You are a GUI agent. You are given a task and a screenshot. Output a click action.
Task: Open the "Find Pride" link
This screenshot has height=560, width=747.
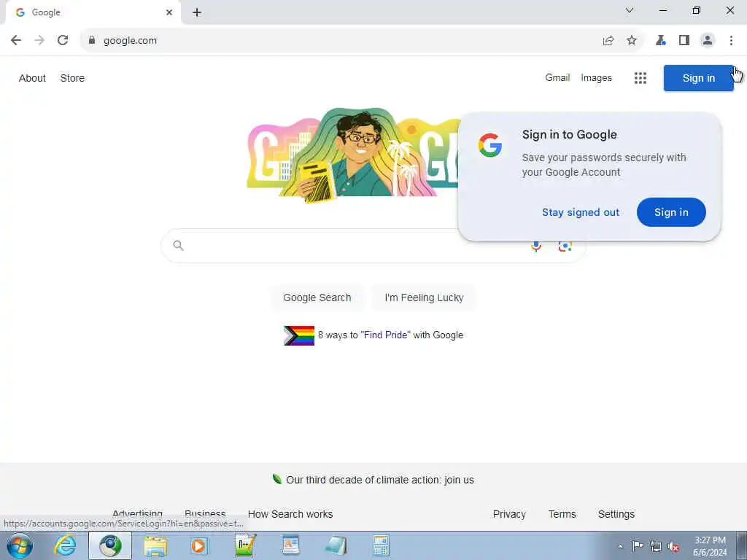[x=385, y=335]
